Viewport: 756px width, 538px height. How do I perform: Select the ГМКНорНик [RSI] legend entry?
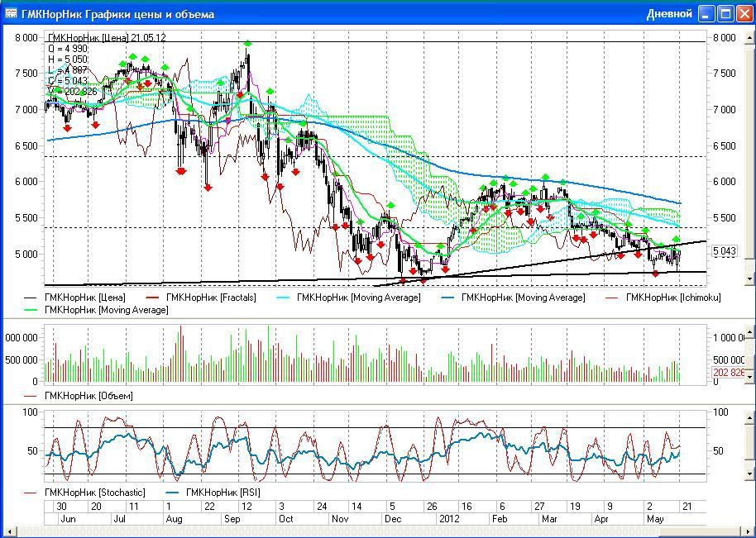click(213, 493)
